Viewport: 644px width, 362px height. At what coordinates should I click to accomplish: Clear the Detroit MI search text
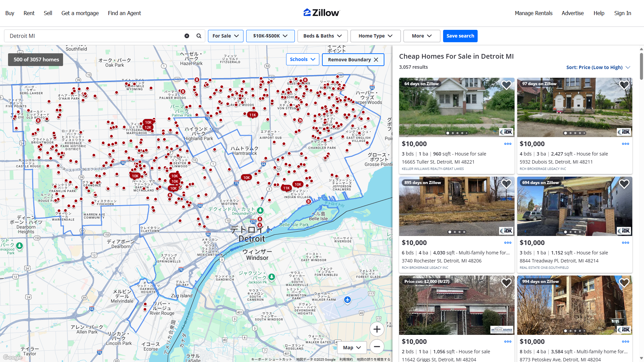point(187,36)
